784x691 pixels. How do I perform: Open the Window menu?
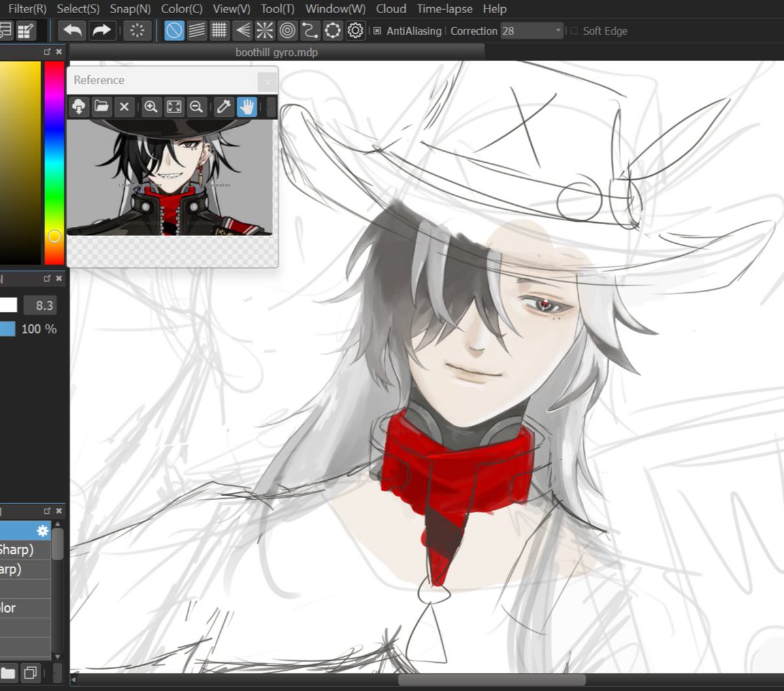pos(336,9)
